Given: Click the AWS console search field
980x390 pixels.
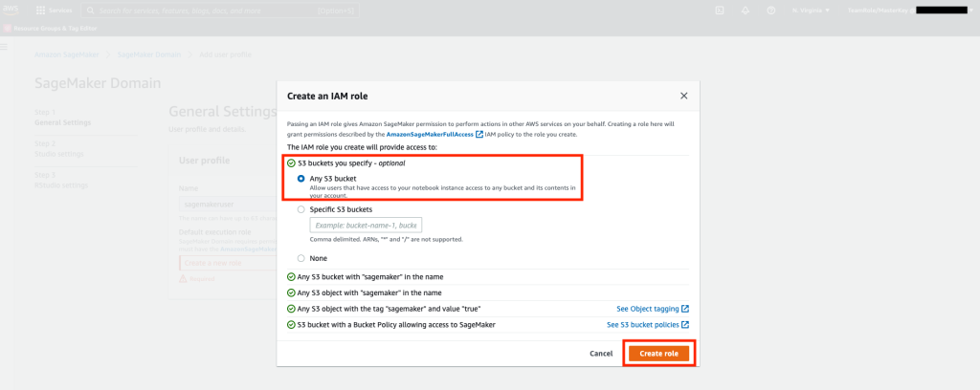Looking at the screenshot, I should coord(220,11).
